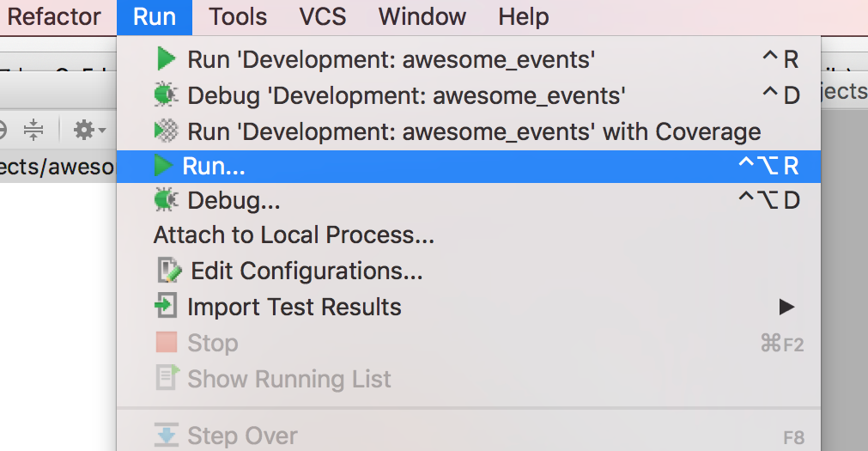Open the Tools menu in the menu bar
This screenshot has width=868, height=451.
238,16
